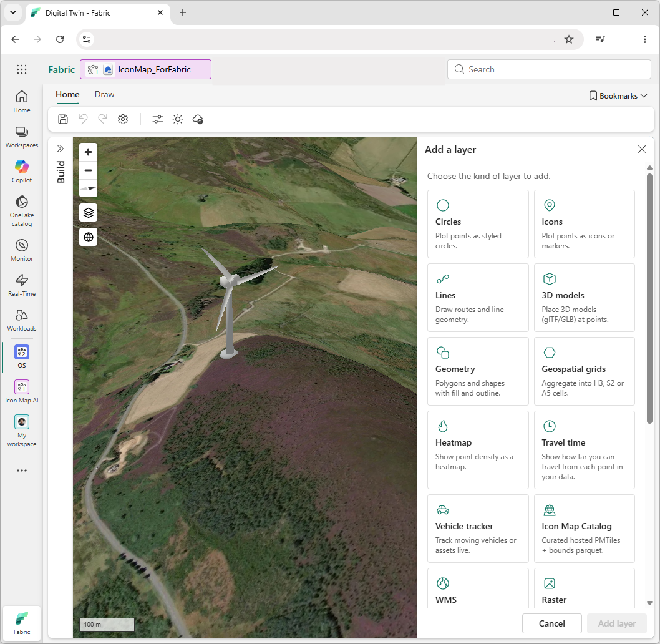Image resolution: width=660 pixels, height=644 pixels.
Task: Open Copilot in the left sidebar
Action: 22,172
